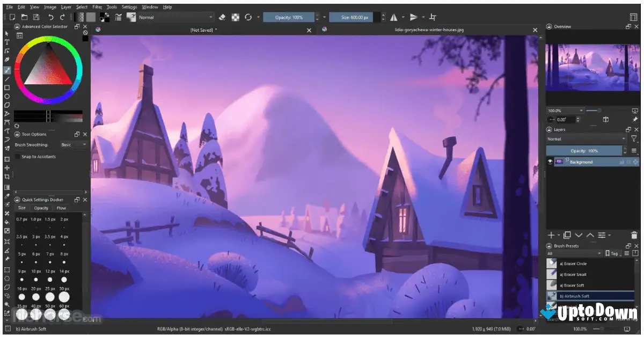Open the Filter menu
This screenshot has height=337, width=644.
click(97, 7)
